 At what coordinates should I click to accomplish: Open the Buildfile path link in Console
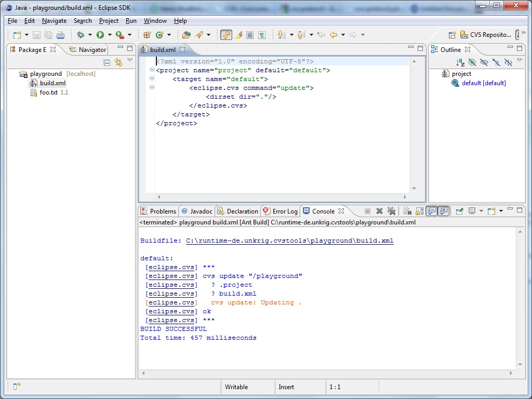tap(290, 241)
